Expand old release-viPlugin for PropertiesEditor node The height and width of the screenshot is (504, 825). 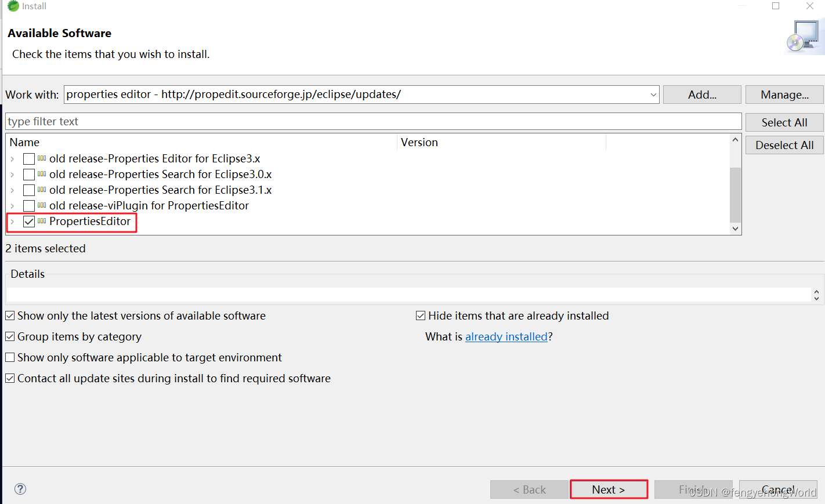pyautogui.click(x=12, y=206)
